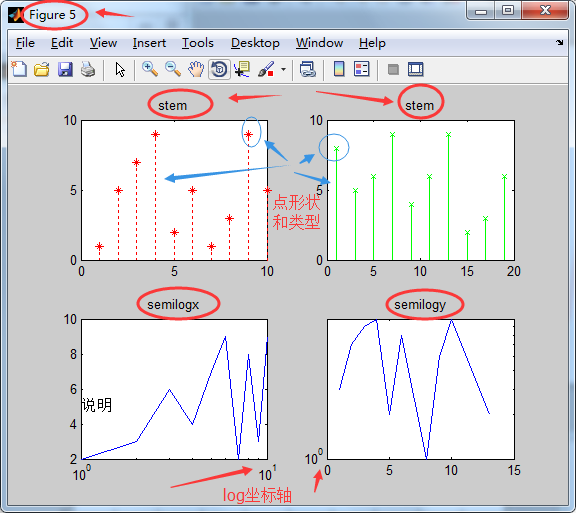Open the File menu

25,43
